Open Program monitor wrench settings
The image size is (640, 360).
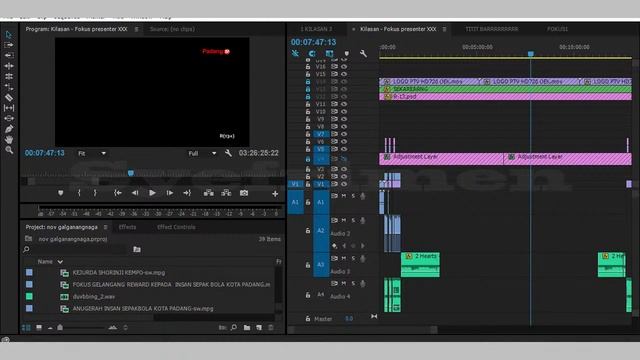pyautogui.click(x=228, y=153)
